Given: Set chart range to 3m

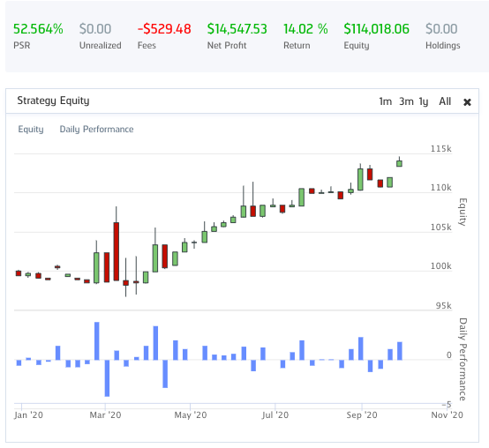Looking at the screenshot, I should point(406,101).
